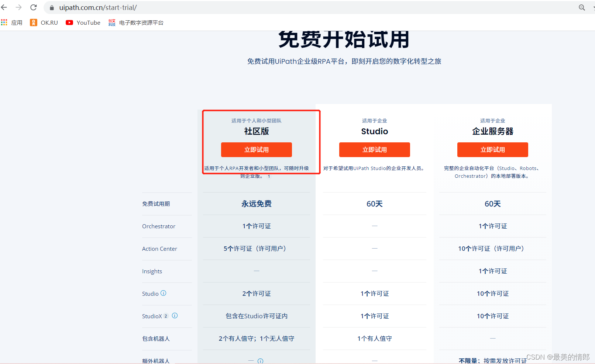595x364 pixels.
Task: Click the 2个许可证 cell in the Studio row
Action: tap(257, 294)
